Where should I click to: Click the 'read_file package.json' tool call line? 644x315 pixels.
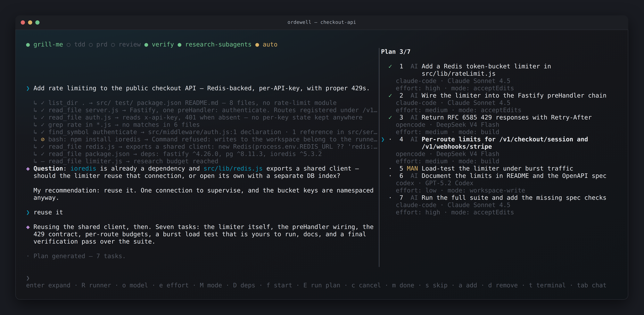click(x=178, y=154)
